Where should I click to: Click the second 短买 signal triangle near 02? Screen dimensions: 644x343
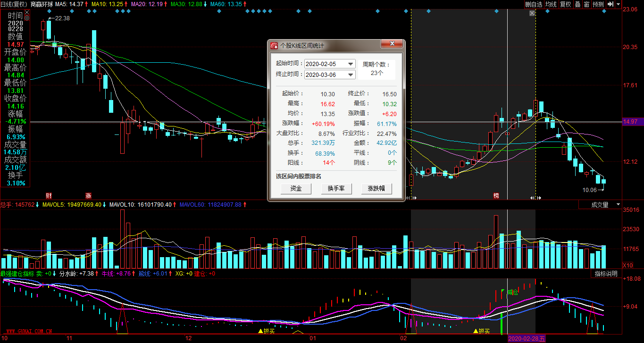click(x=476, y=331)
